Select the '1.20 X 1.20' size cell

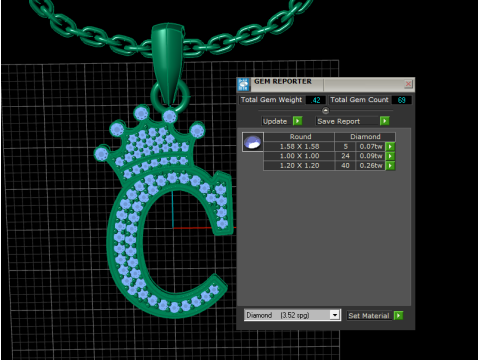coord(299,166)
